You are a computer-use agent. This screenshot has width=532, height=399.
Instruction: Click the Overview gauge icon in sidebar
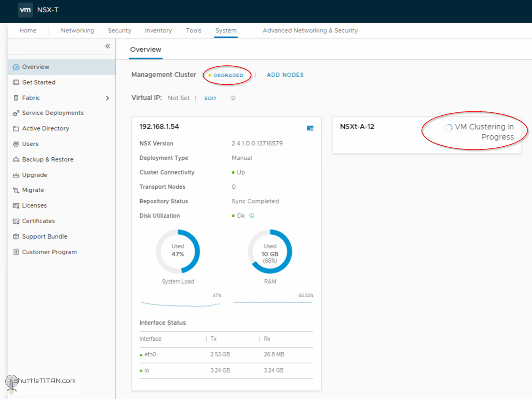(x=16, y=67)
